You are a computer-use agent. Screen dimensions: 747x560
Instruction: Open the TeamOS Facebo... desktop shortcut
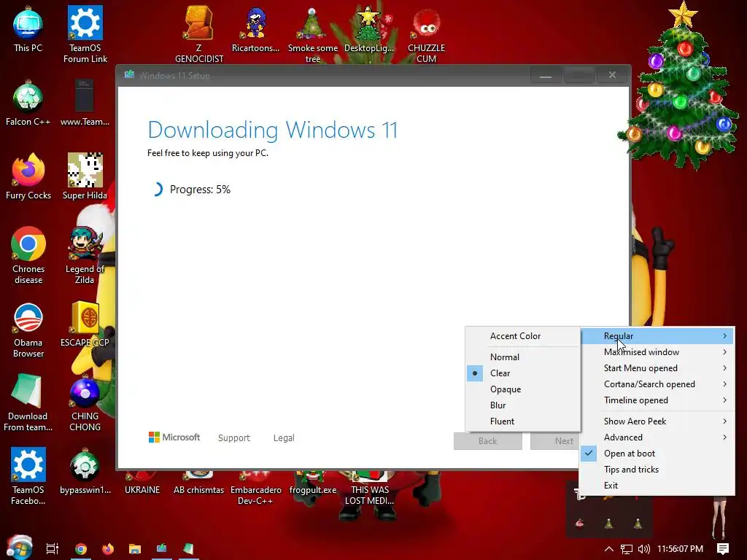pos(28,476)
